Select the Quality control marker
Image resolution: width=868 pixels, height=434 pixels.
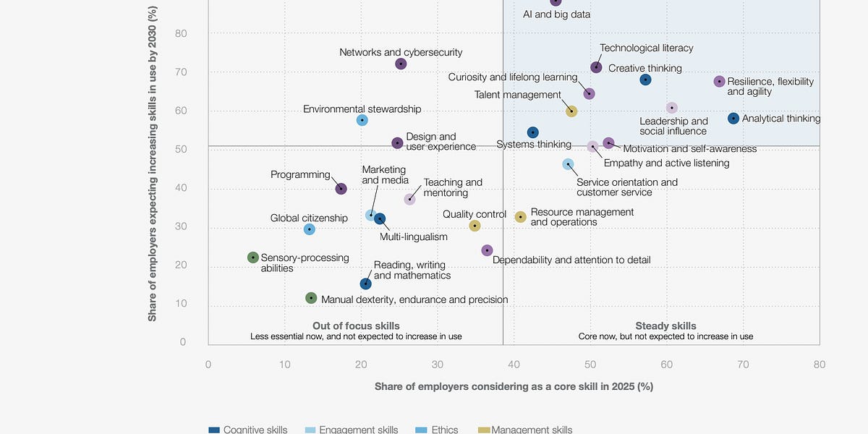click(475, 226)
